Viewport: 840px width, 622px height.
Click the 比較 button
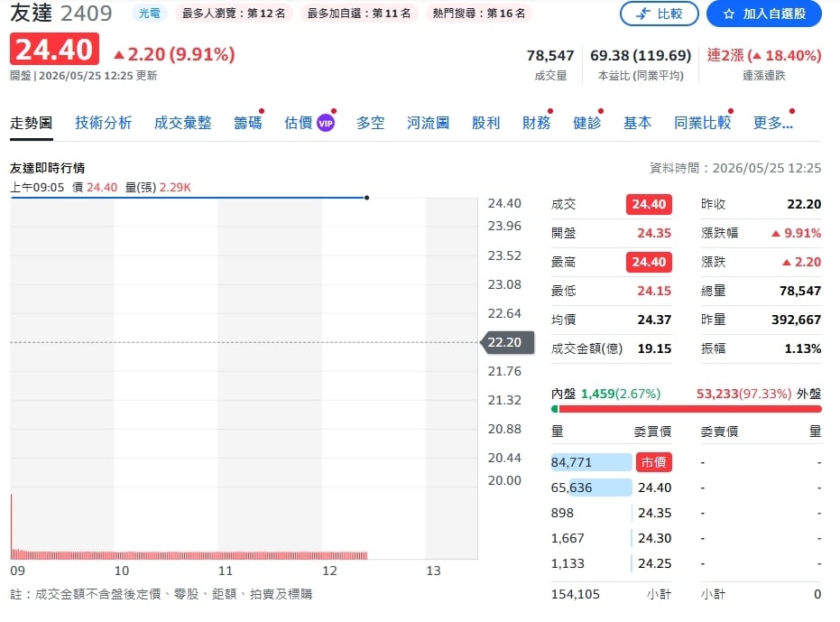tap(659, 14)
